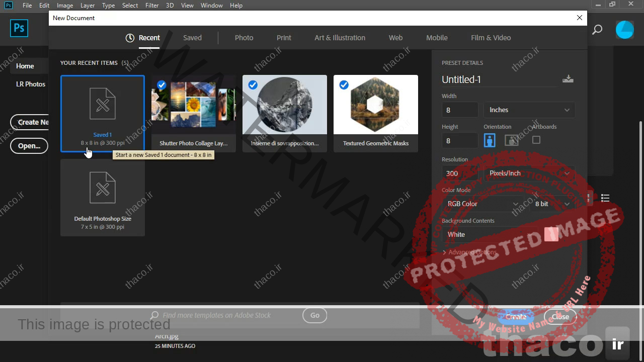This screenshot has height=362, width=644.
Task: Open the blue account profile icon
Action: (625, 30)
